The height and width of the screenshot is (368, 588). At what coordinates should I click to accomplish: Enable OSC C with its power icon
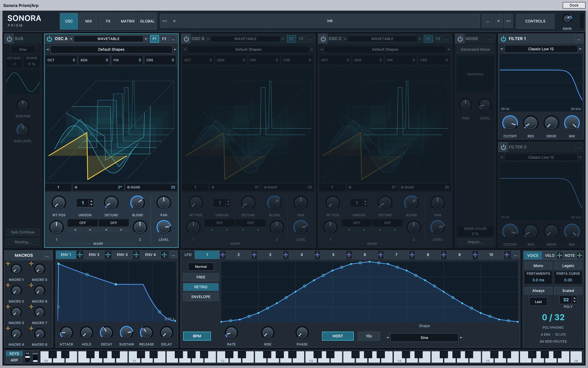(323, 39)
